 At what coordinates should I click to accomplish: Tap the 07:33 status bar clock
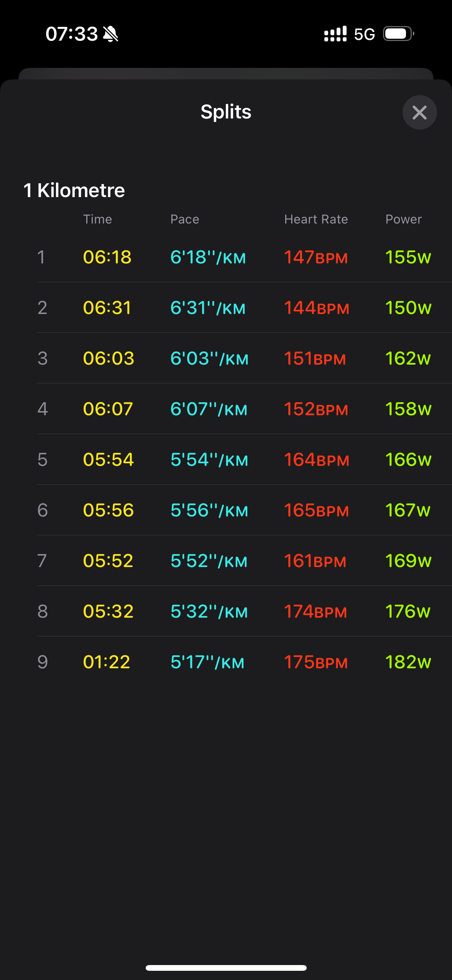click(72, 34)
